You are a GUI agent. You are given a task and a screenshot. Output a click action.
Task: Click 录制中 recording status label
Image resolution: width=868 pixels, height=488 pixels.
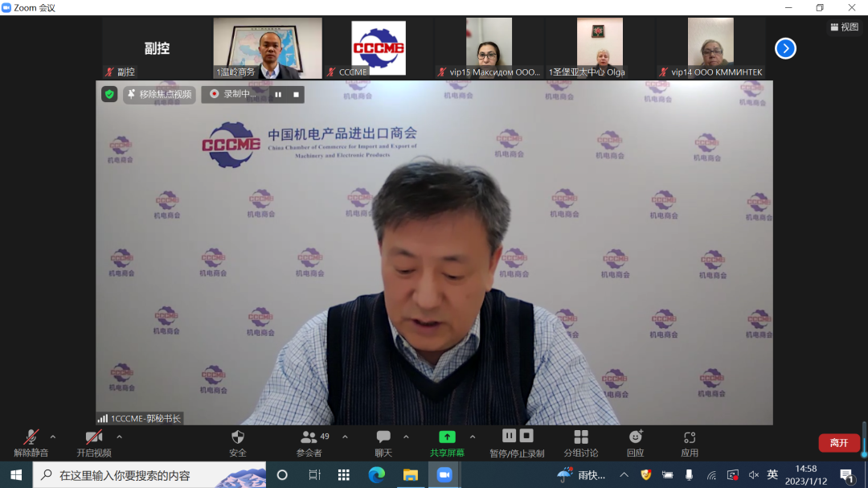coord(234,94)
